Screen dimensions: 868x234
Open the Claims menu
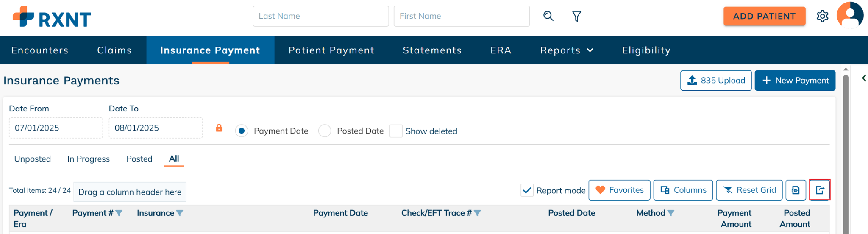(114, 50)
